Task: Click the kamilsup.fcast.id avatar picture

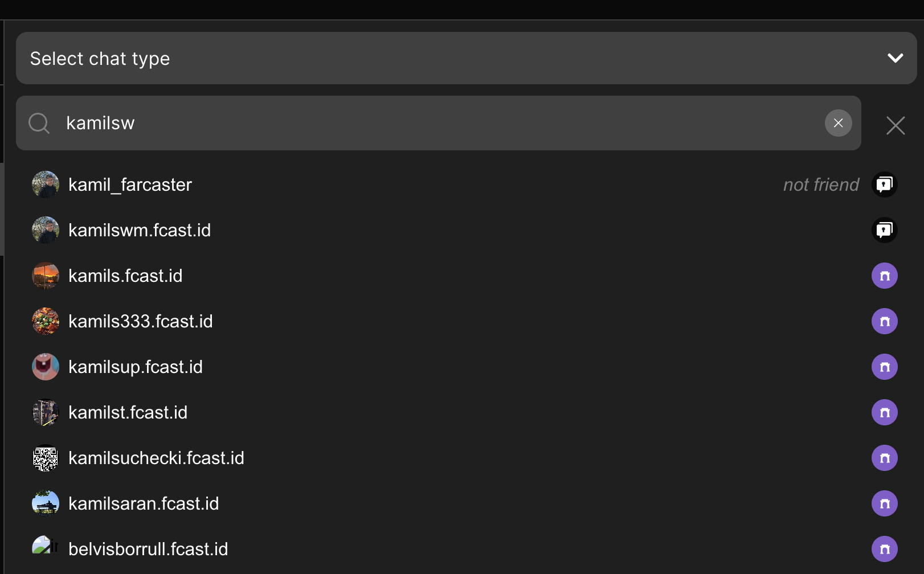Action: (x=46, y=367)
